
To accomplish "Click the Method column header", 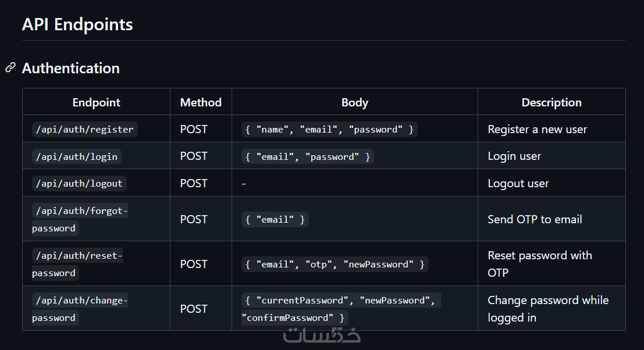I will [201, 102].
